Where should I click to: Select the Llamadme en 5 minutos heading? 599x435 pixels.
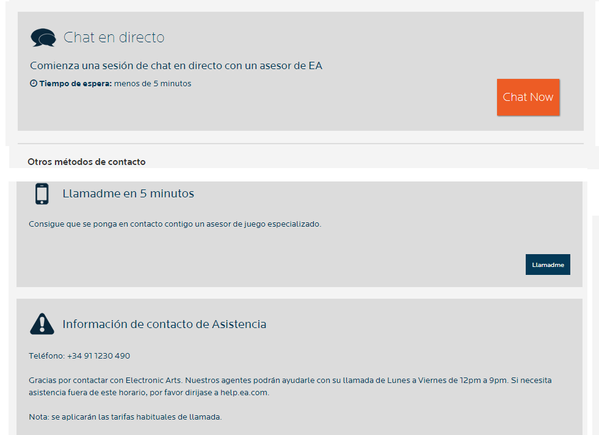pos(128,194)
